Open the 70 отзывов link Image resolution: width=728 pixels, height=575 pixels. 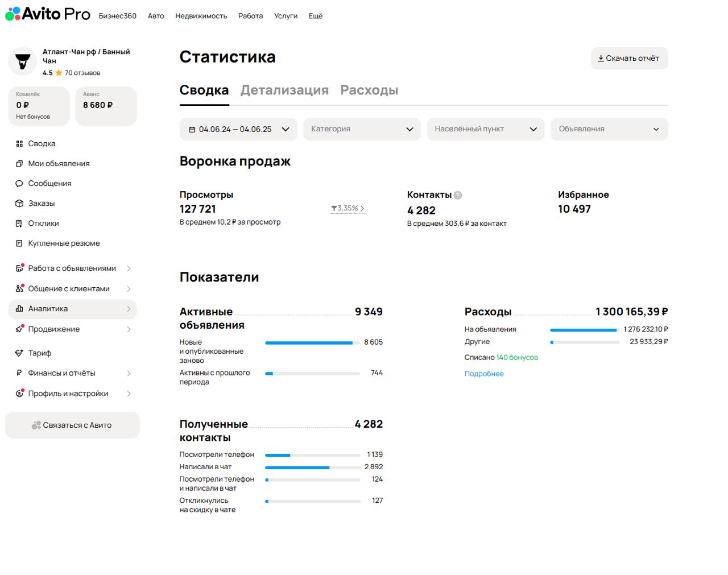82,73
